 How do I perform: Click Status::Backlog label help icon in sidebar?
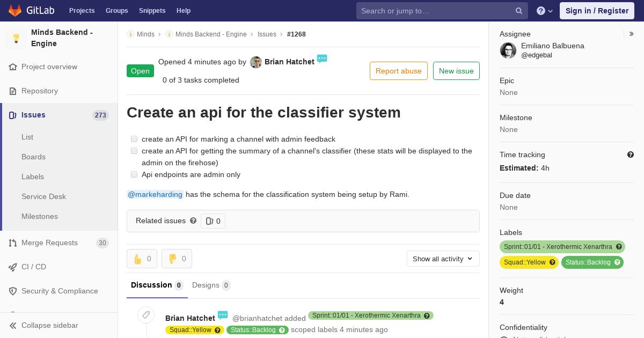tap(617, 262)
